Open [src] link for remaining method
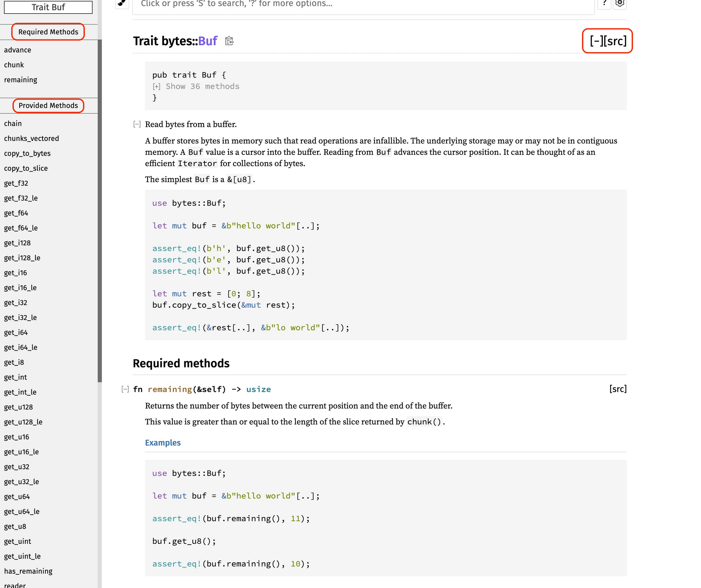Image resolution: width=701 pixels, height=588 pixels. 618,389
